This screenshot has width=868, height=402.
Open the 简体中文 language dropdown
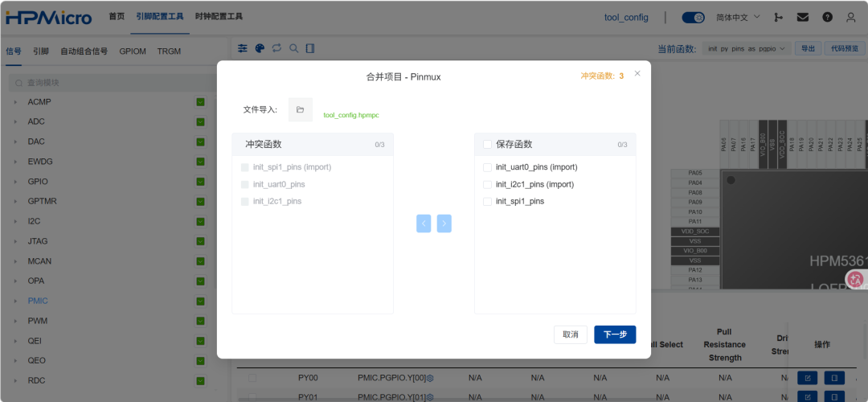coord(739,17)
